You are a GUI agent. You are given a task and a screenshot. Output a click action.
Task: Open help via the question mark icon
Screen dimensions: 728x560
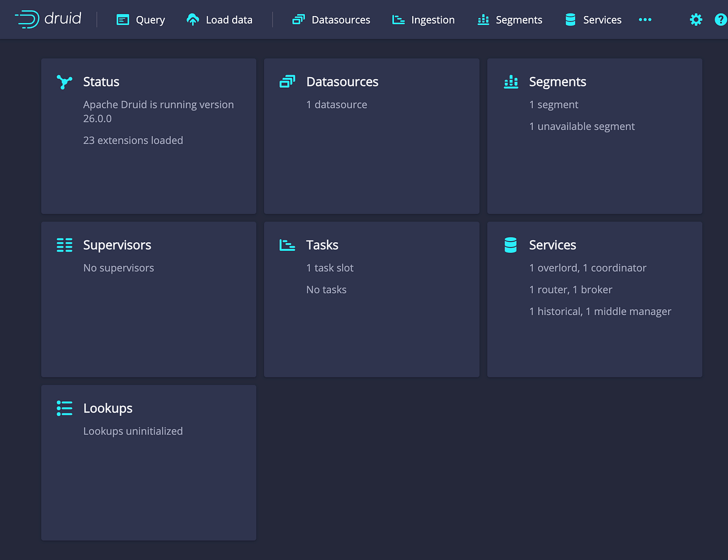coord(720,19)
